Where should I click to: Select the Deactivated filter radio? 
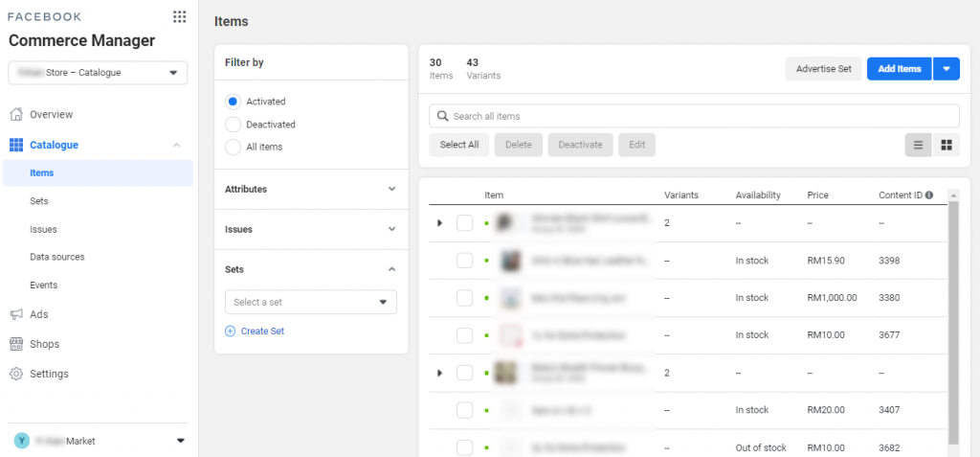click(234, 125)
